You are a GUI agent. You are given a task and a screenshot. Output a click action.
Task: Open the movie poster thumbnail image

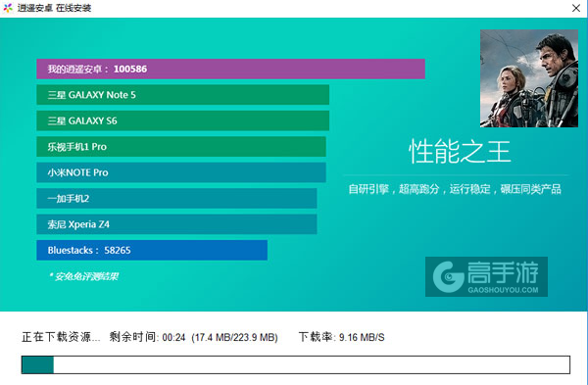(529, 78)
